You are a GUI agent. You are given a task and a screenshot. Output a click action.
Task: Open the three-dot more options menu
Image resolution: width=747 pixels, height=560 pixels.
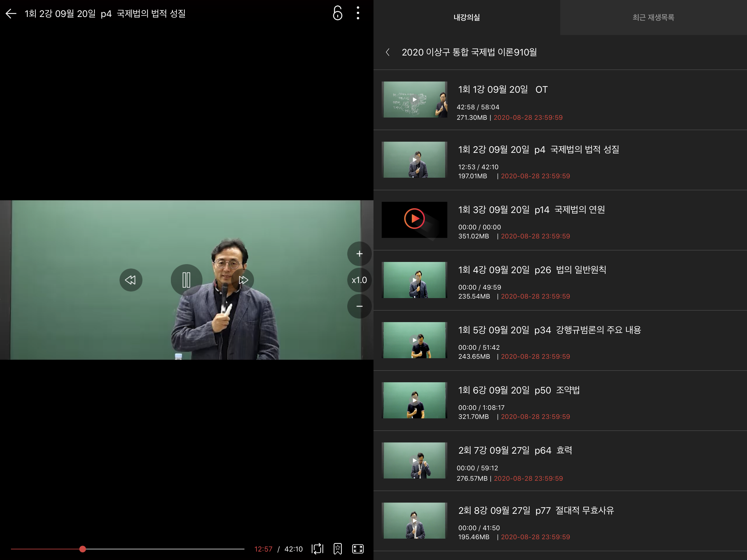(x=358, y=13)
